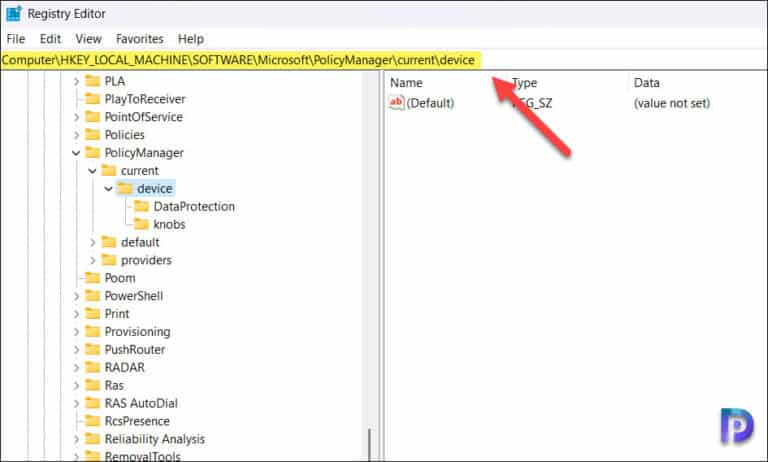
Task: Expand the PointOfService key
Action: [76, 117]
